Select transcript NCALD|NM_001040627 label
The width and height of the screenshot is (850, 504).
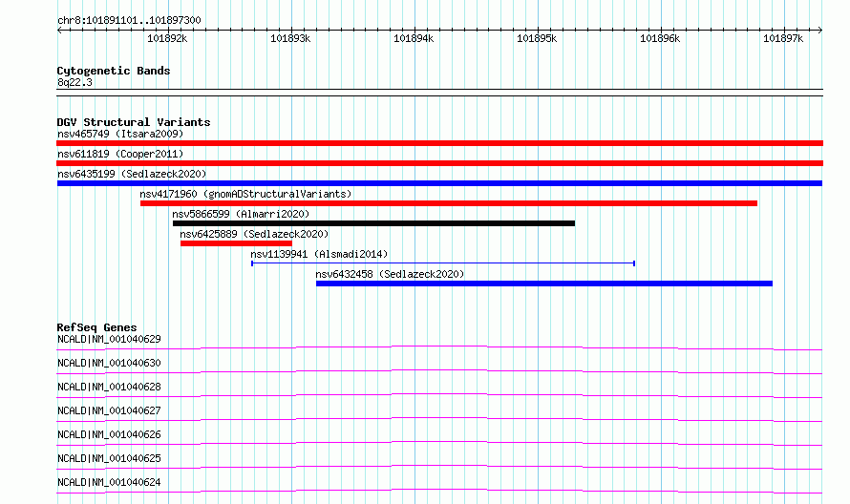pos(109,410)
